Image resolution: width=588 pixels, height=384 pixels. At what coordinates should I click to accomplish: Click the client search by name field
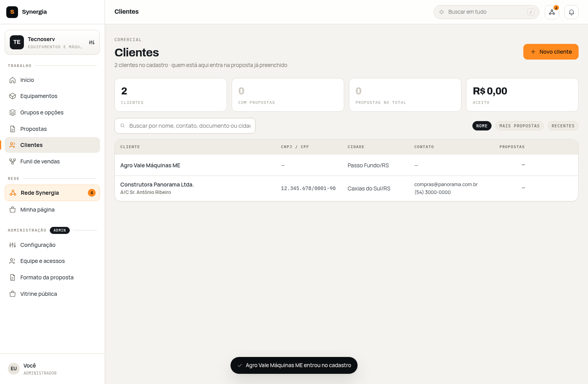pos(185,126)
